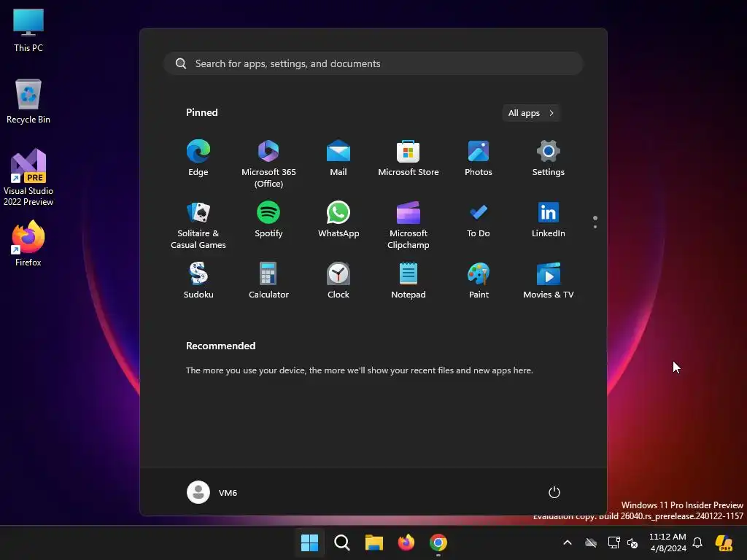The width and height of the screenshot is (747, 560).
Task: Open the VM6 user account menu
Action: pos(212,492)
